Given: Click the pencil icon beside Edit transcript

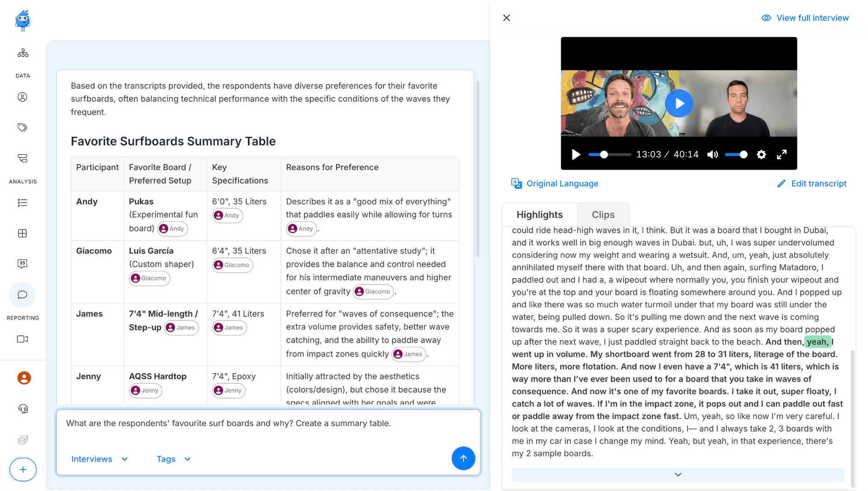Looking at the screenshot, I should point(781,184).
